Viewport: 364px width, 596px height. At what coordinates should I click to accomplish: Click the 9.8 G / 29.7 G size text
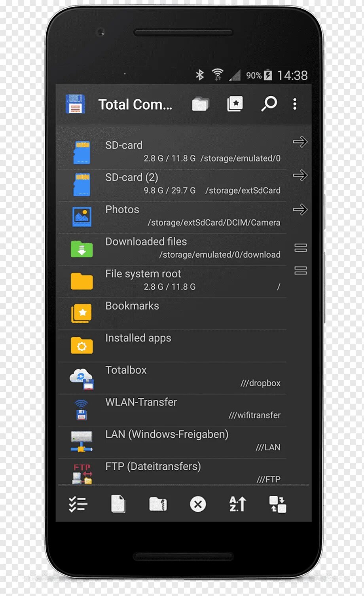(x=170, y=190)
